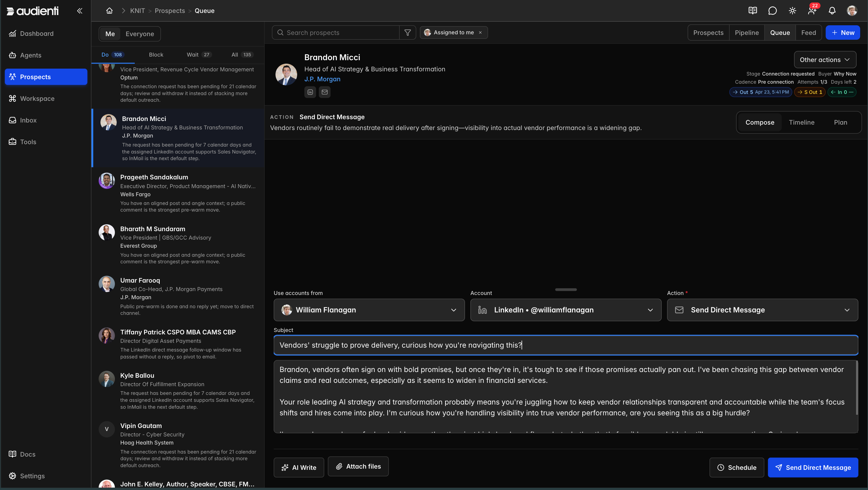Expand the Send Direct Message action dropdown
This screenshot has height=490, width=868.
(762, 310)
